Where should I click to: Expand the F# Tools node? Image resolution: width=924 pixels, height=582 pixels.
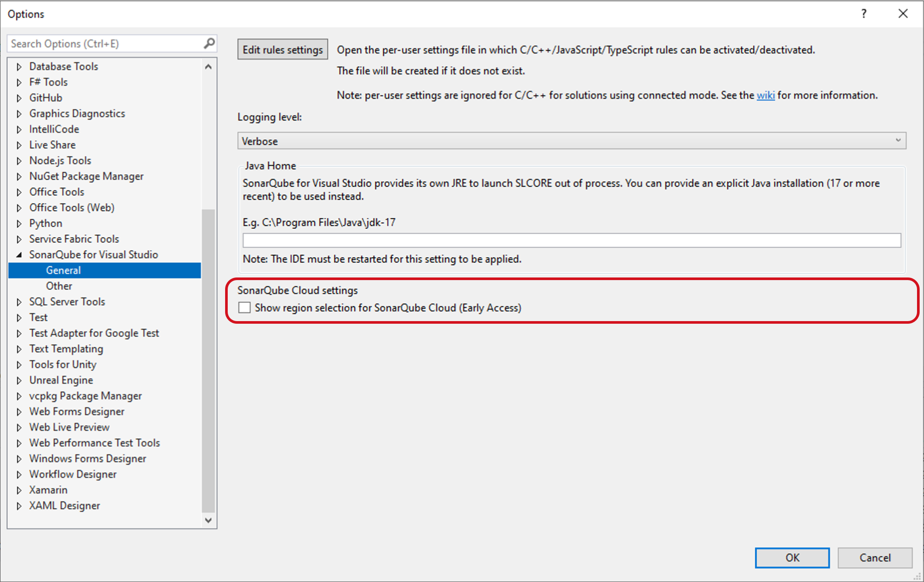[19, 82]
